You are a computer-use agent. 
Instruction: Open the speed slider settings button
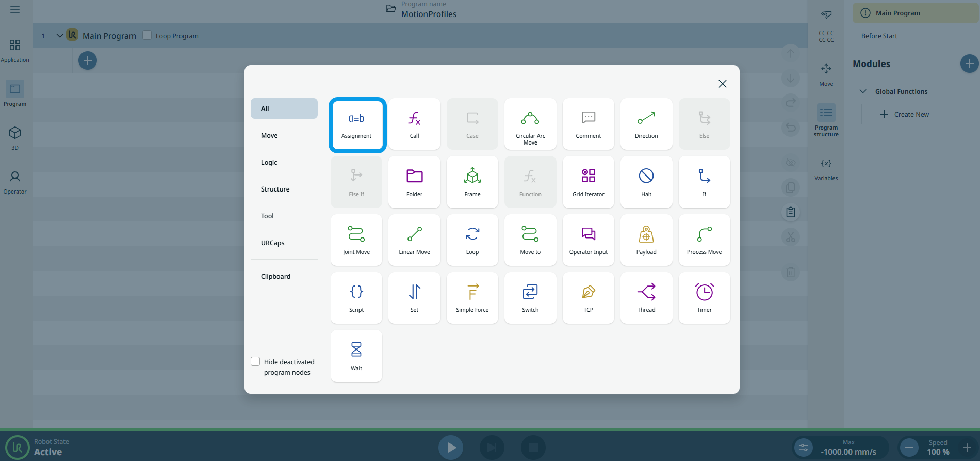point(804,448)
